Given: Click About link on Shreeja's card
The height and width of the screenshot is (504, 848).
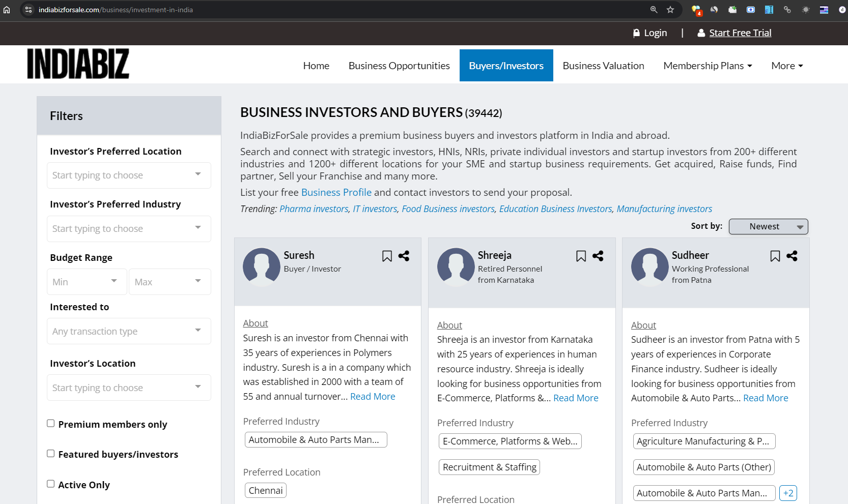Looking at the screenshot, I should tap(449, 325).
